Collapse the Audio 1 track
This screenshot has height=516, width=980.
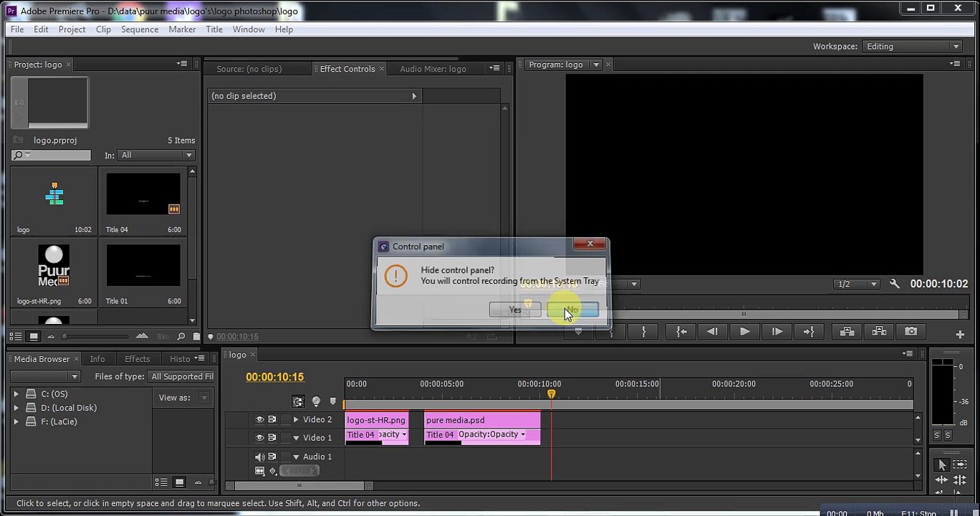(296, 457)
